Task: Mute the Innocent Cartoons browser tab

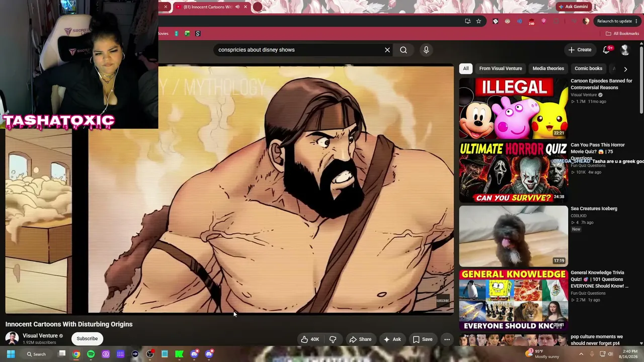Action: (237, 7)
